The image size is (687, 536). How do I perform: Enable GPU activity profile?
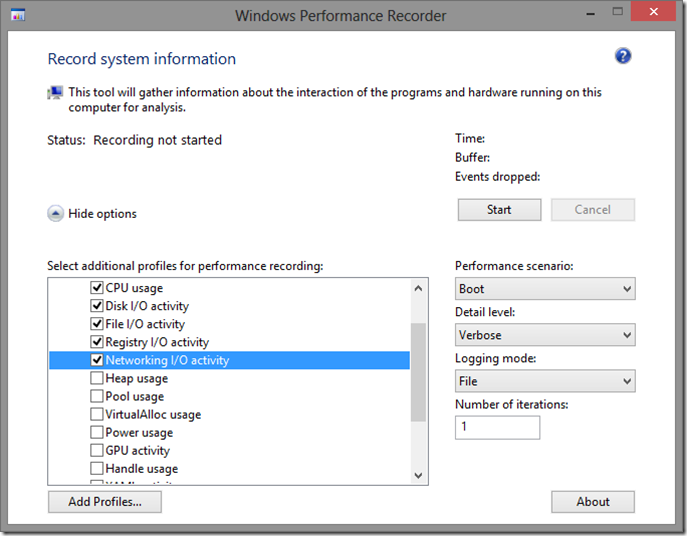[x=96, y=450]
